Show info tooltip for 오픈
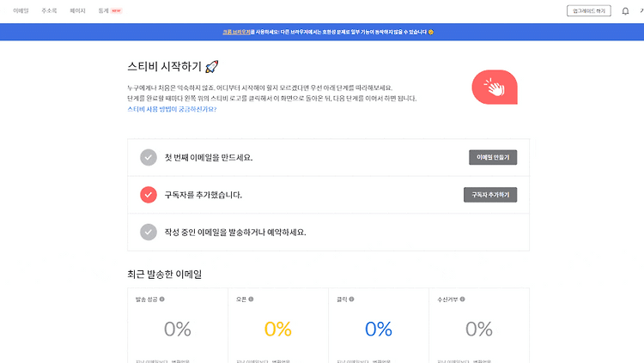 tap(251, 299)
